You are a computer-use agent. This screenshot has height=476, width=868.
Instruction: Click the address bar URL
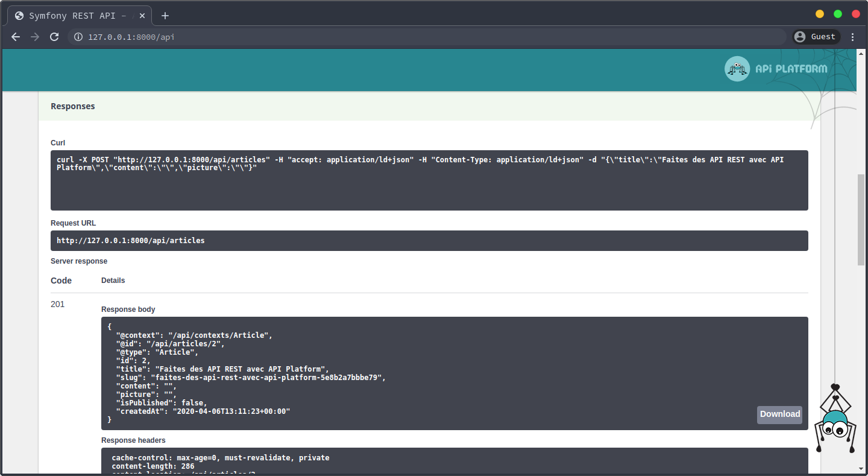(x=131, y=37)
